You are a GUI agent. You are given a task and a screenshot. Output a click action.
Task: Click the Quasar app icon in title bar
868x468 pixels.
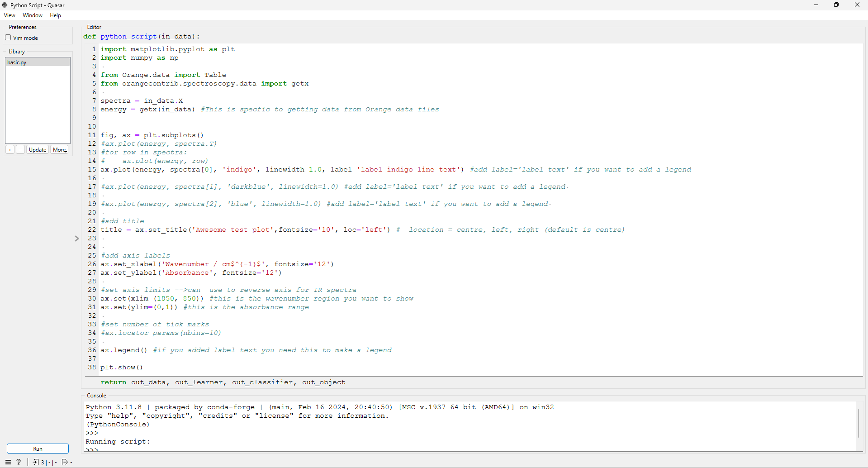click(x=5, y=5)
